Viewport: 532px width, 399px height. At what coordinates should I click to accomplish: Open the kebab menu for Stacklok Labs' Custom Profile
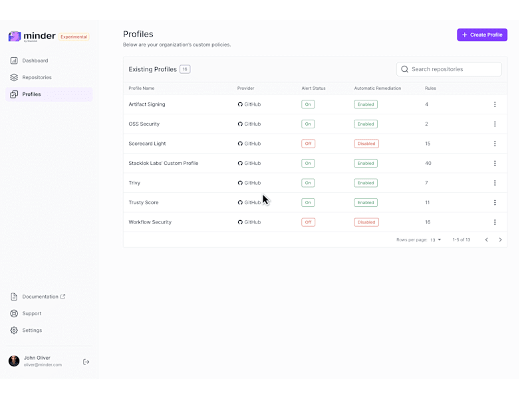[495, 164]
